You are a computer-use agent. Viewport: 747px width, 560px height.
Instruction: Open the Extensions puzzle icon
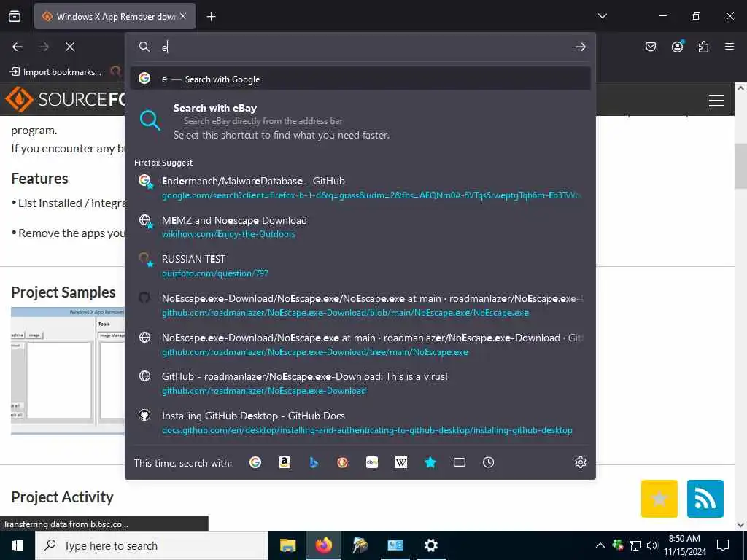[703, 47]
